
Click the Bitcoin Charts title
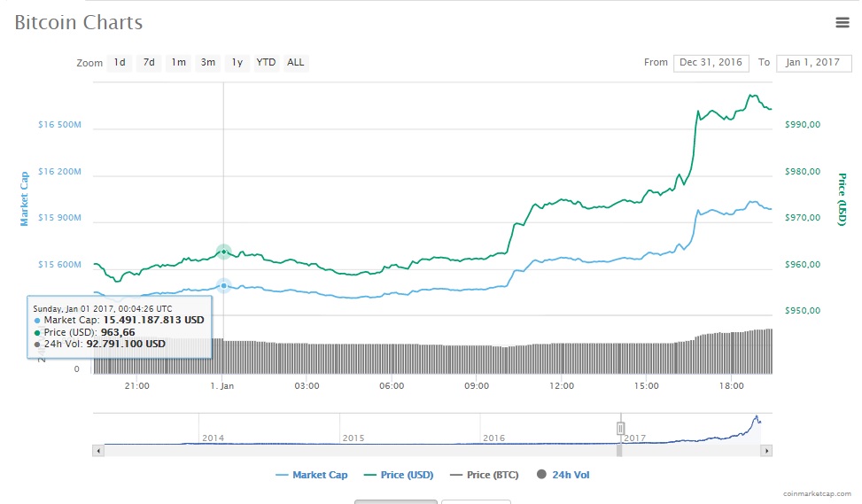coord(79,22)
